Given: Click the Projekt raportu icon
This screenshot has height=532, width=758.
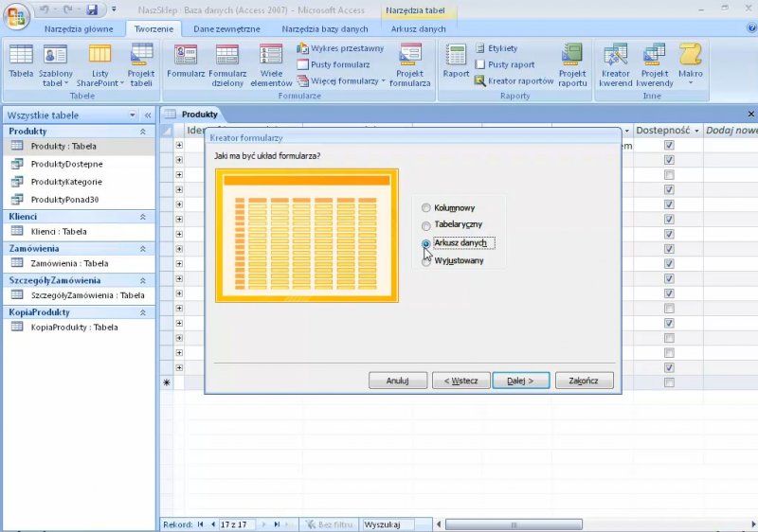Looking at the screenshot, I should pyautogui.click(x=572, y=63).
